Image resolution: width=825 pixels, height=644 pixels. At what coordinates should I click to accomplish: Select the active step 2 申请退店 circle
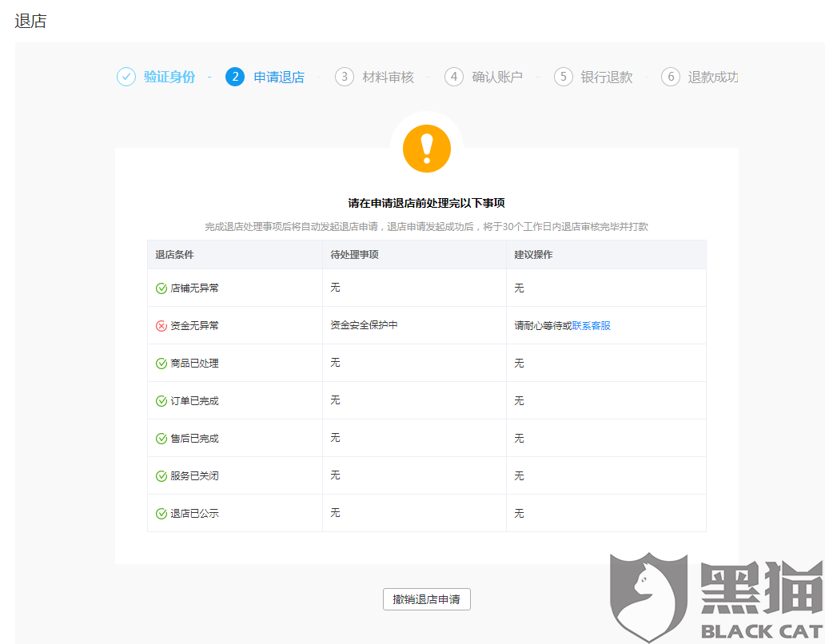tap(235, 77)
